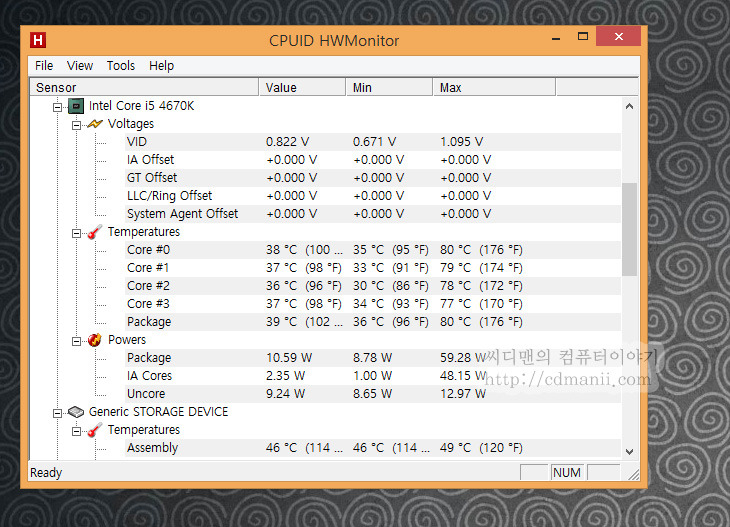This screenshot has height=527, width=730.
Task: Collapse the Generic STORAGE DEVICE node
Action: (57, 413)
